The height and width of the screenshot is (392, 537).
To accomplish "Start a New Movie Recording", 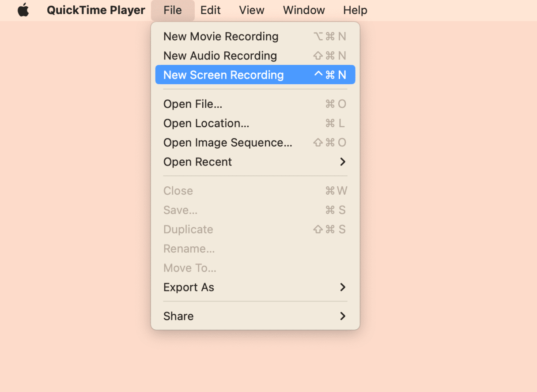I will click(221, 37).
